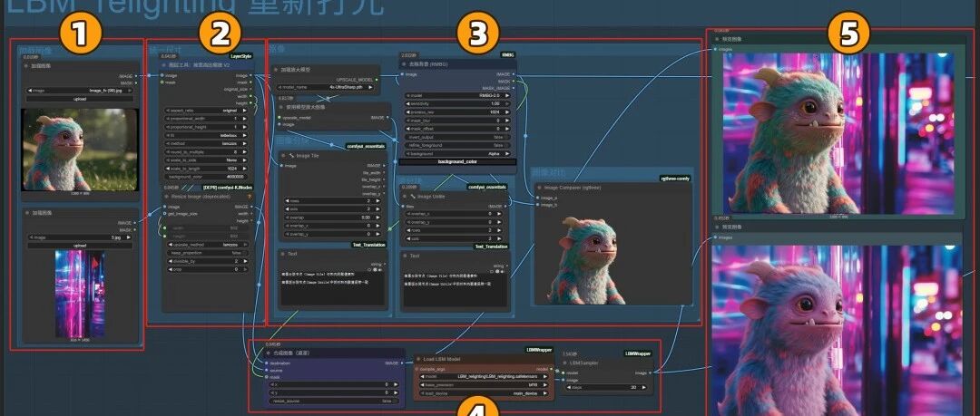Click upload button under 3.jpg
Viewport: 980px width, 416px height.
80,246
